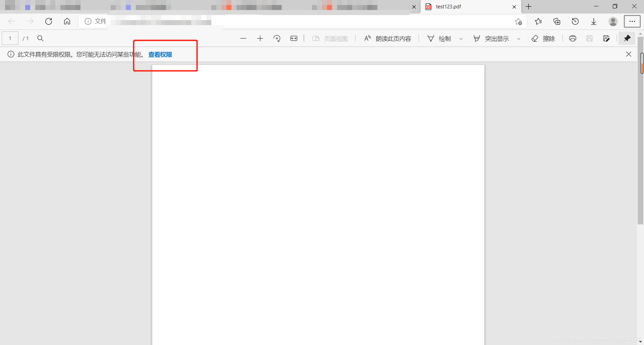Expand the 绘制 draw options dropdown
644x345 pixels.
pyautogui.click(x=461, y=39)
